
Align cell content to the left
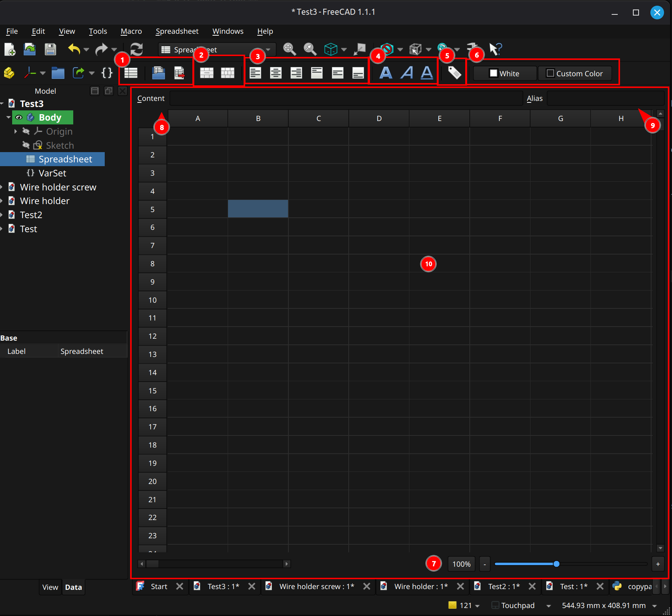tap(255, 73)
